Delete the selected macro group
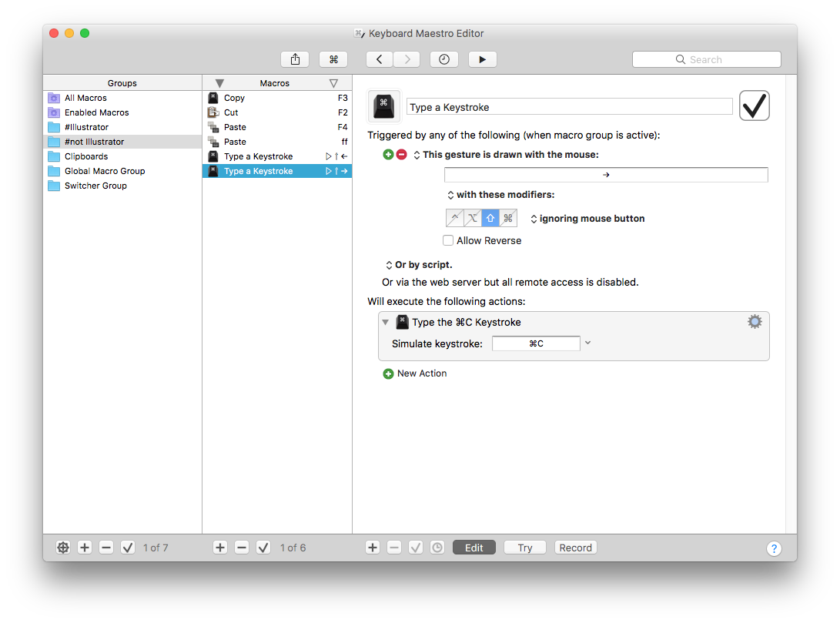840x623 pixels. click(106, 548)
